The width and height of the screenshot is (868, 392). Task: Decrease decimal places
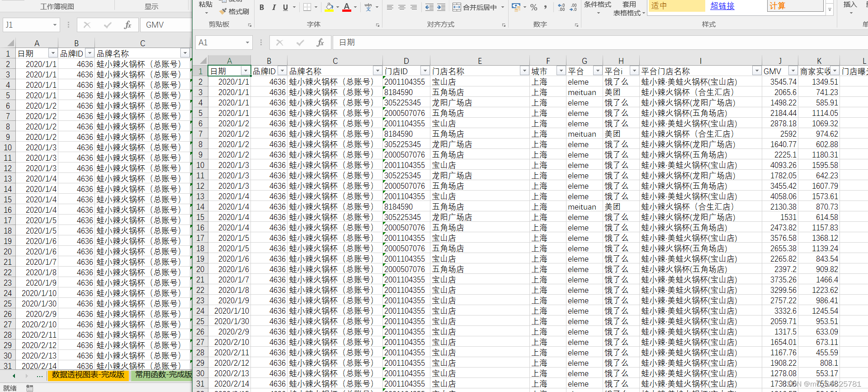pos(573,7)
